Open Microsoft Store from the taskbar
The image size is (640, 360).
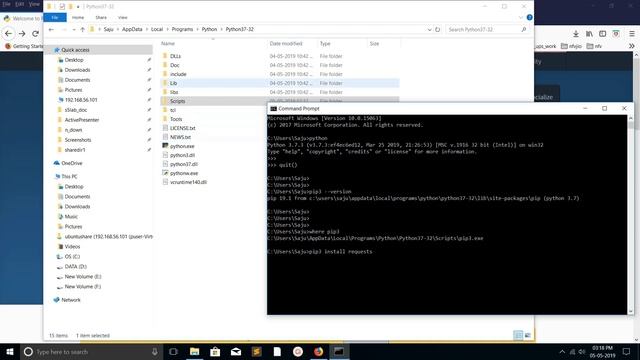(x=215, y=351)
